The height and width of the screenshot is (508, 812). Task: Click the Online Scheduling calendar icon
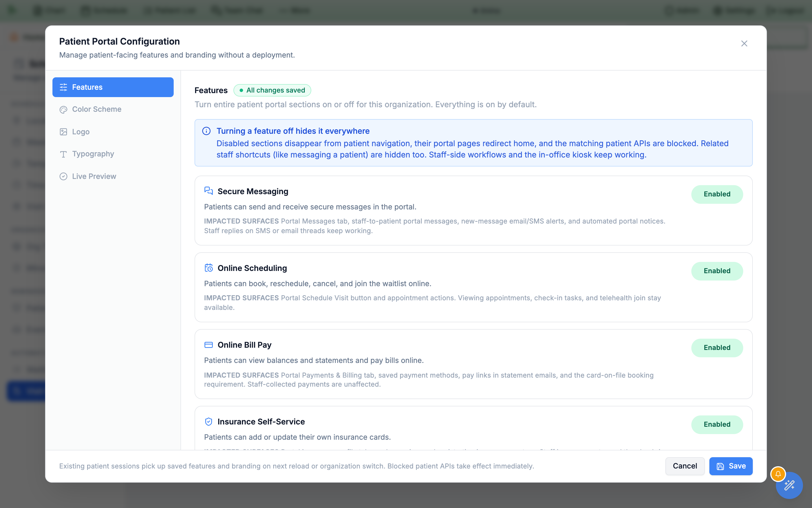(208, 268)
